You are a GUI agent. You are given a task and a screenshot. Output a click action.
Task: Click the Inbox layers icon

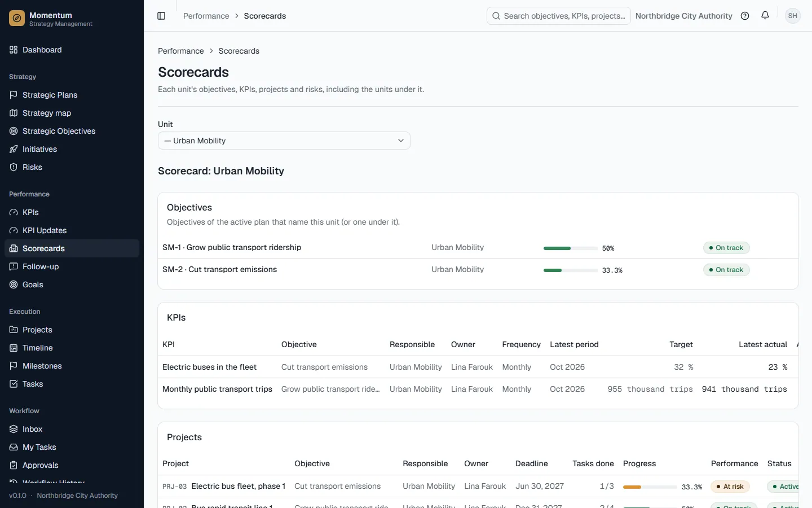coord(14,429)
